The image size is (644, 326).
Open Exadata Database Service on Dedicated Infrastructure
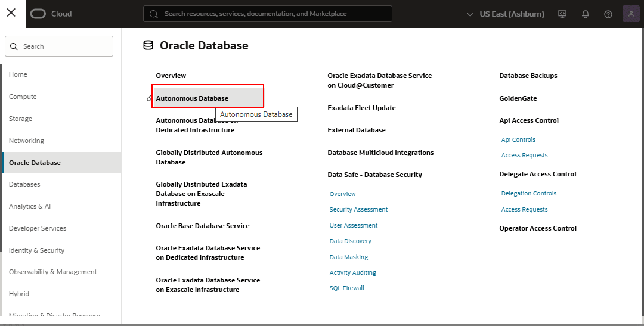click(x=208, y=253)
